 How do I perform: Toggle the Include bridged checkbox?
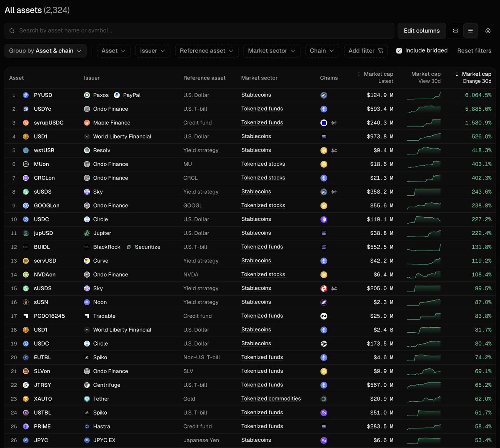pyautogui.click(x=399, y=51)
